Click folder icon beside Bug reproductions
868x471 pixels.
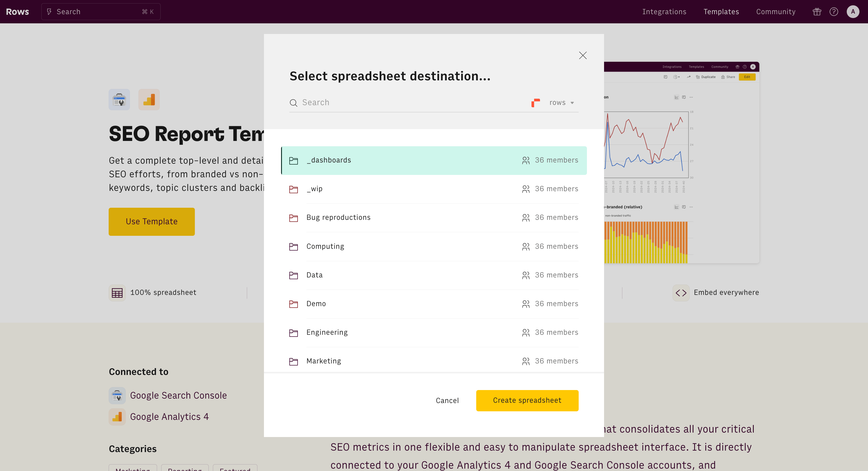293,218
